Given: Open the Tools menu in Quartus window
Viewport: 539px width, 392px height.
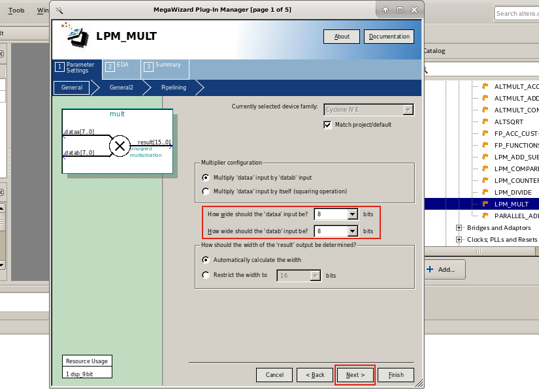Looking at the screenshot, I should tap(16, 10).
